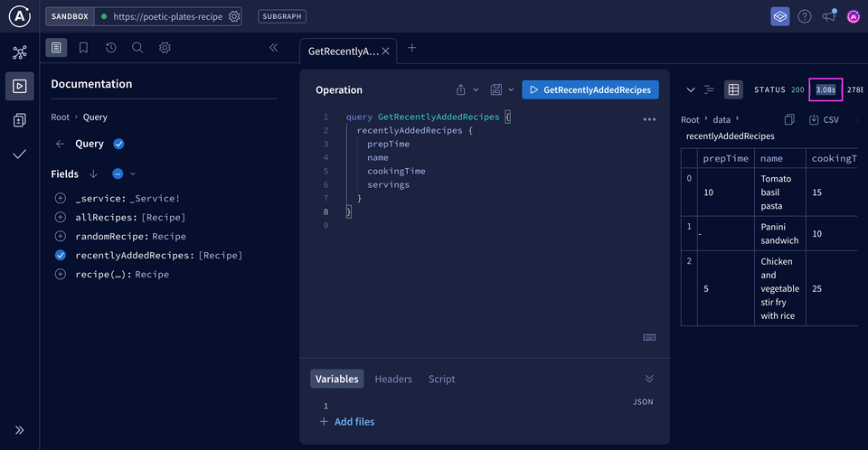The image size is (868, 450).
Task: Collapse the Documentation panel
Action: point(273,48)
